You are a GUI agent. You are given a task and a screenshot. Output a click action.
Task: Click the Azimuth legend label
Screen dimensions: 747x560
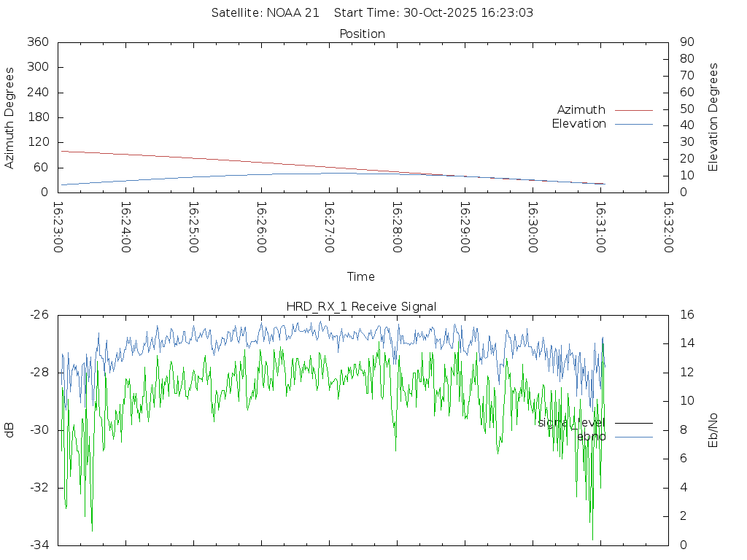[581, 110]
